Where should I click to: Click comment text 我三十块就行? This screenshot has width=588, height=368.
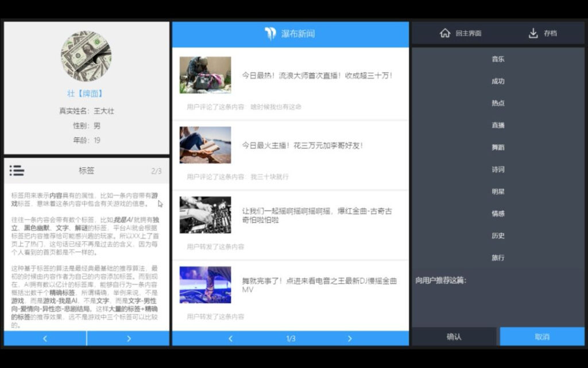tap(270, 177)
